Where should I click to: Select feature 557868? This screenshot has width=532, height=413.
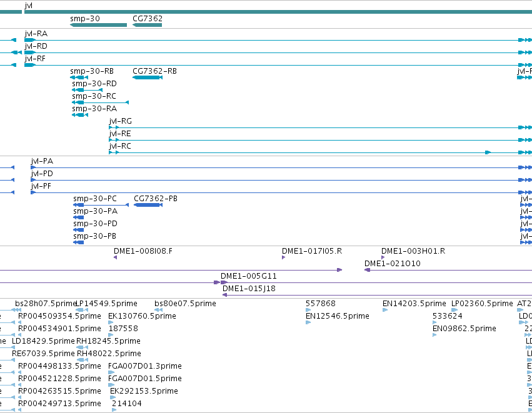[320, 304]
